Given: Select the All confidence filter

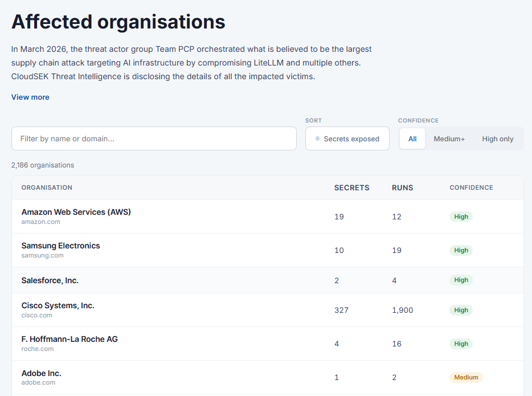Looking at the screenshot, I should point(412,139).
